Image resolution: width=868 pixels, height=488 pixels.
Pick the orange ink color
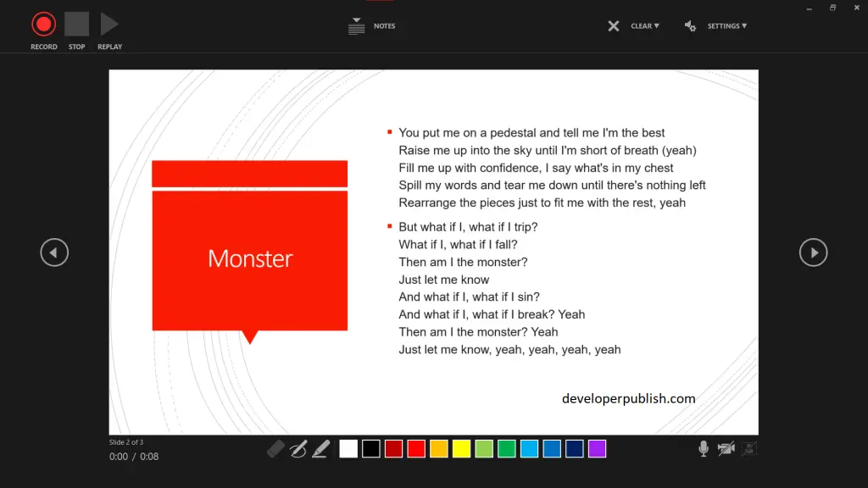click(x=439, y=449)
